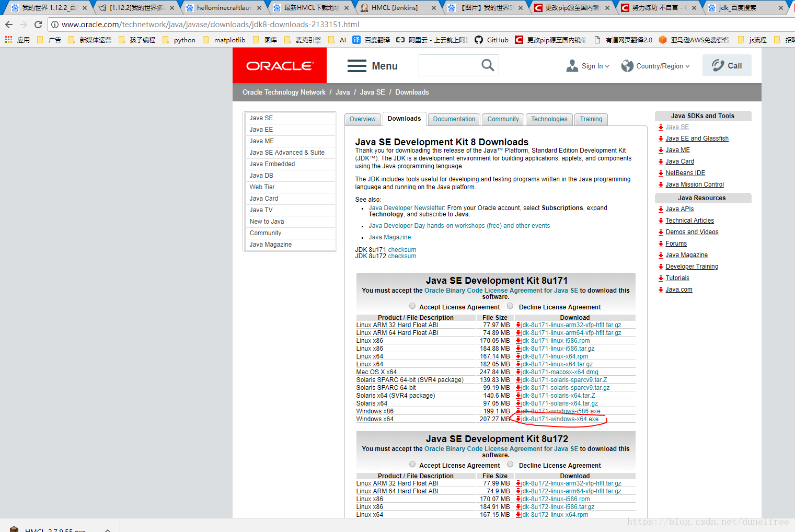This screenshot has height=532, width=795.
Task: Close the hellominecraftlaun browser tab
Action: click(x=259, y=8)
